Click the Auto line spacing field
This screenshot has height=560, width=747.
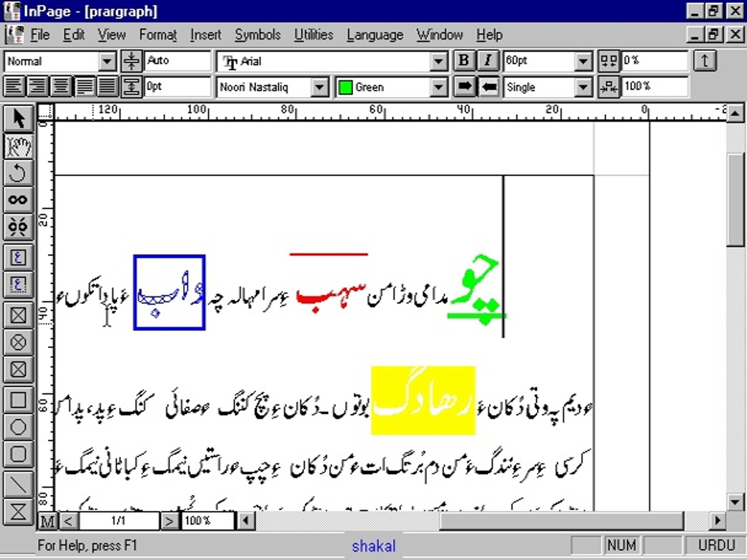point(177,61)
